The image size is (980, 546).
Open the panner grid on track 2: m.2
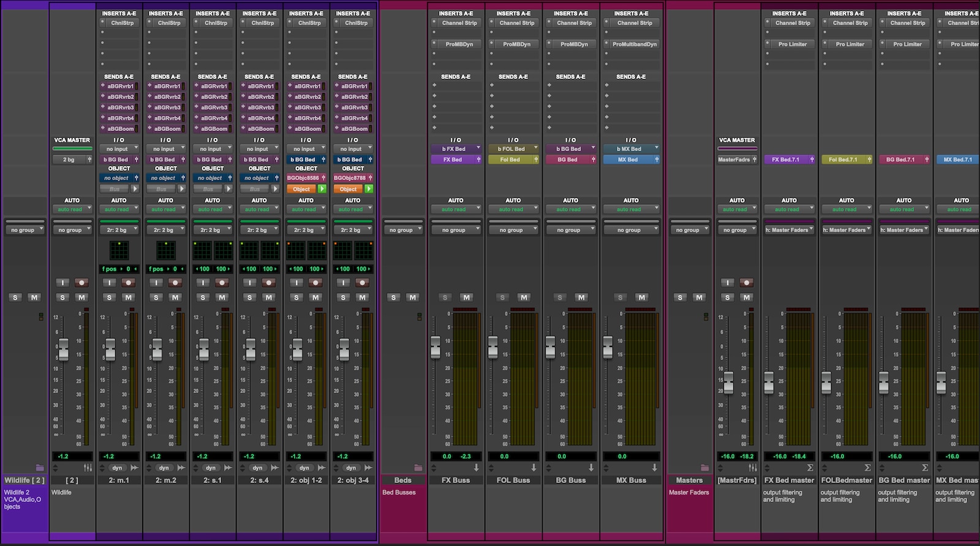click(x=166, y=250)
